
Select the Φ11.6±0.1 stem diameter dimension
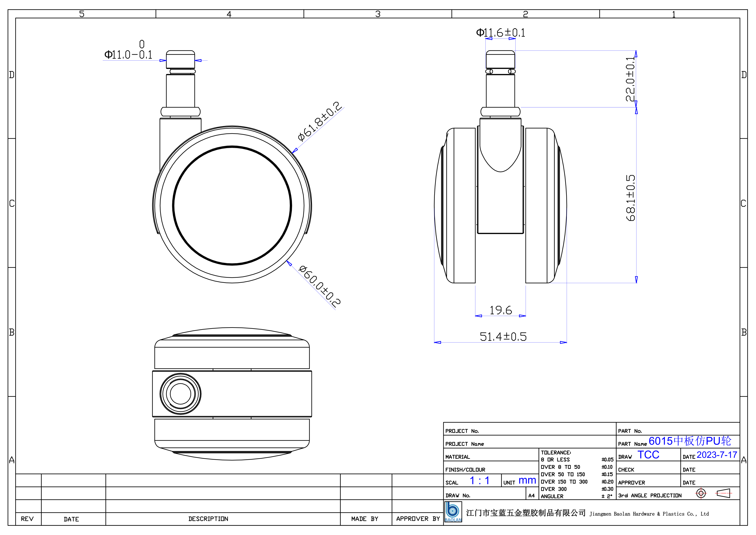click(500, 33)
